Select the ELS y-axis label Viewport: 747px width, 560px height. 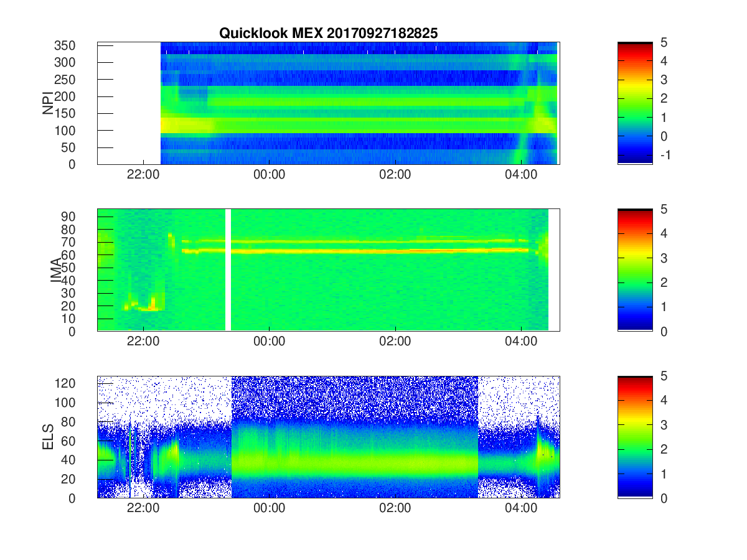(x=48, y=436)
